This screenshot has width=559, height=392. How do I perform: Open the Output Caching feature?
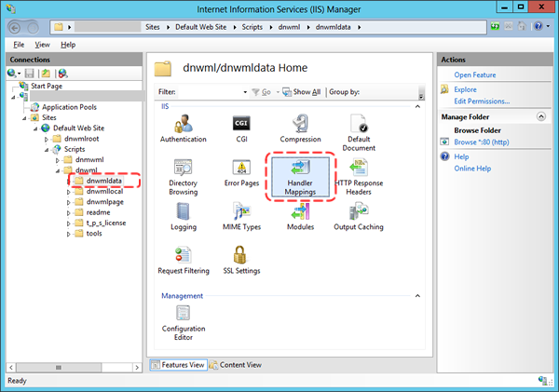point(359,217)
